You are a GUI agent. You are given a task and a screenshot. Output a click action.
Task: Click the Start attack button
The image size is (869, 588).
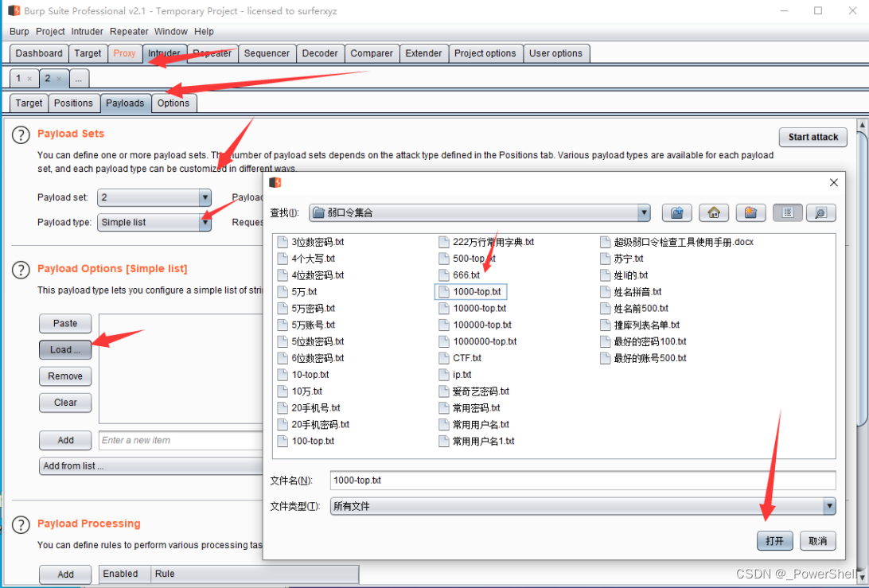(x=813, y=137)
